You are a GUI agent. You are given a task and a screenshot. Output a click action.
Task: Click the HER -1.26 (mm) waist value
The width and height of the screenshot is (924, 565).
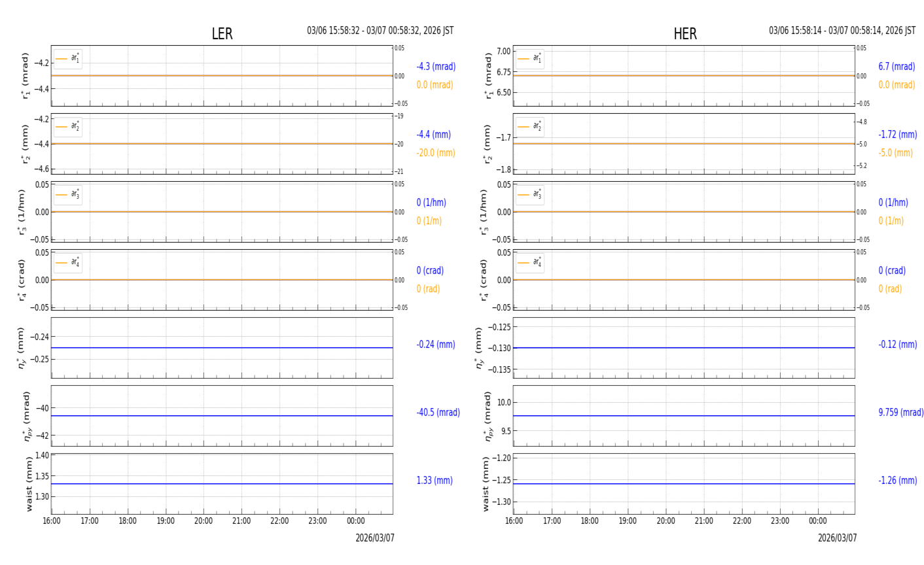(x=897, y=481)
